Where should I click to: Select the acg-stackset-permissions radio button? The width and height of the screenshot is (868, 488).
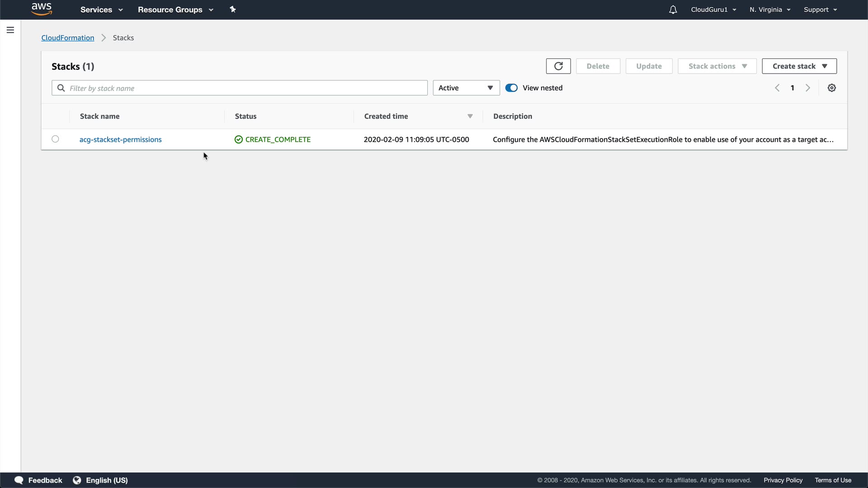55,139
